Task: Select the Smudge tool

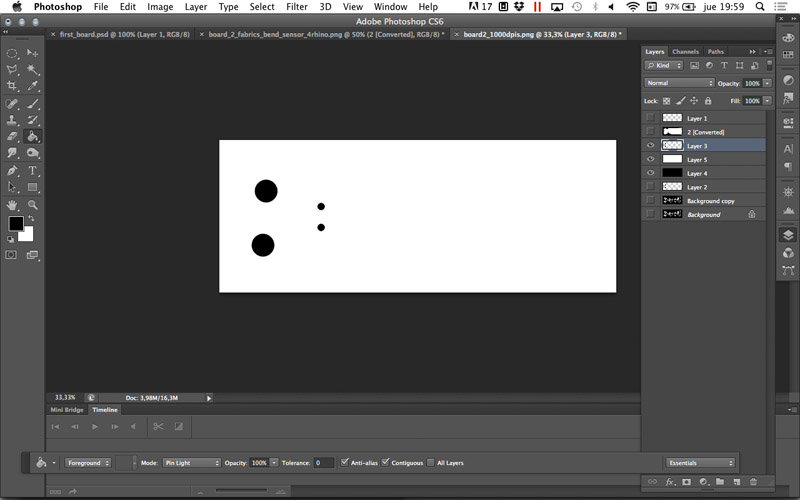Action: pyautogui.click(x=12, y=153)
